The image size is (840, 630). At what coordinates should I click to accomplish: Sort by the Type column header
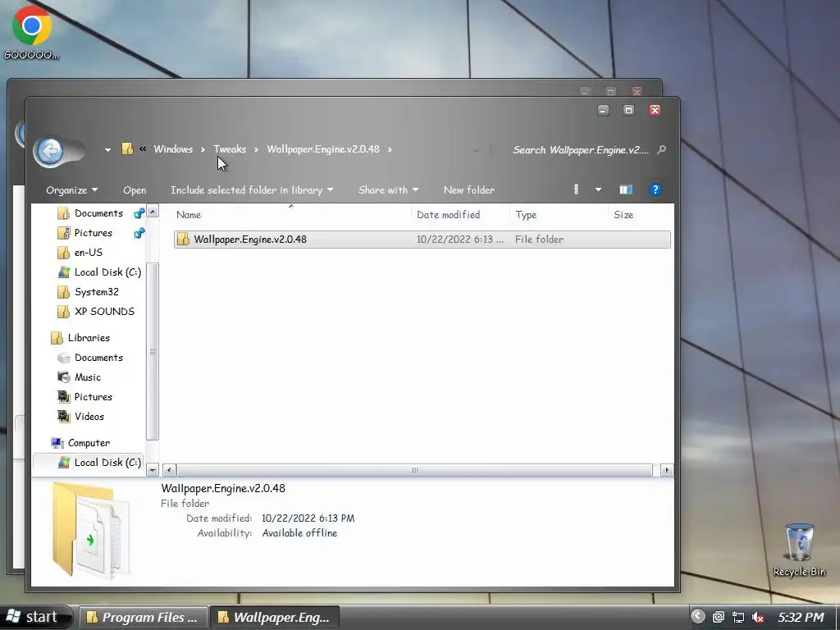tap(526, 215)
